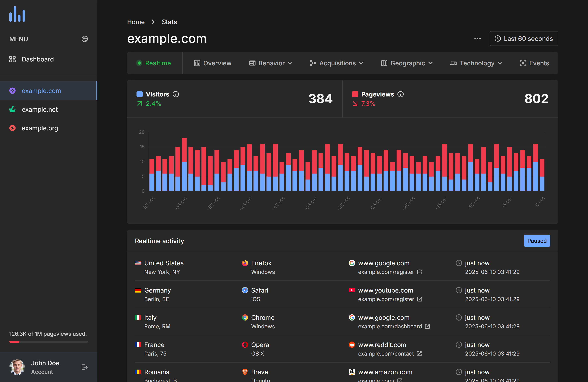Open external link icon beside example.com/contact
This screenshot has height=382, width=588.
coord(419,353)
